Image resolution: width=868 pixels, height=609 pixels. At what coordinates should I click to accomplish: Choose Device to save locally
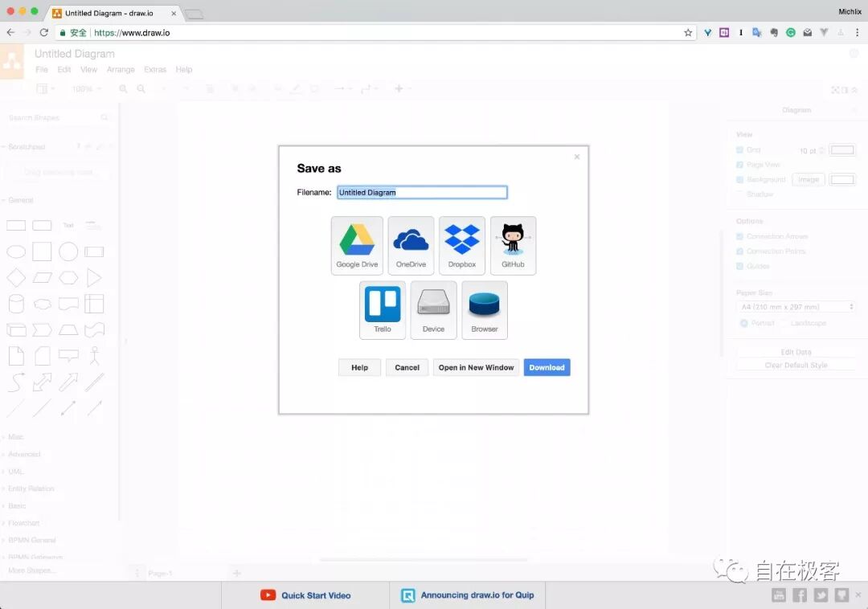tap(433, 310)
